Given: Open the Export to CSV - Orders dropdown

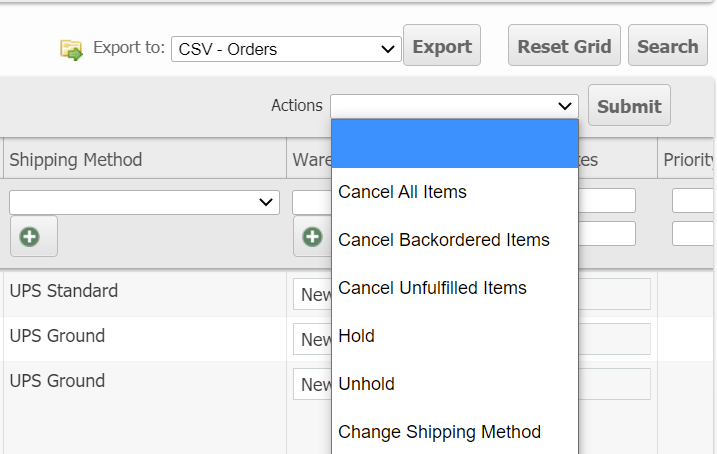Looking at the screenshot, I should click(x=285, y=48).
